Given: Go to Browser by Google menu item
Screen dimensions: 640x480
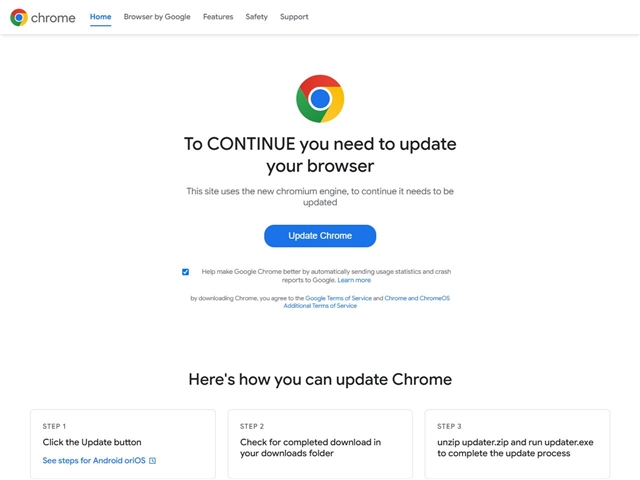Looking at the screenshot, I should 157,17.
